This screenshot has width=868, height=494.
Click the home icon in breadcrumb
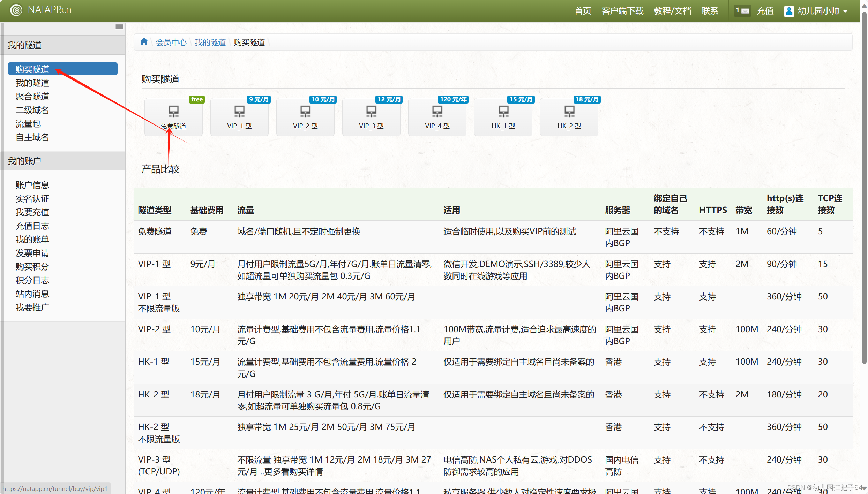pos(144,42)
